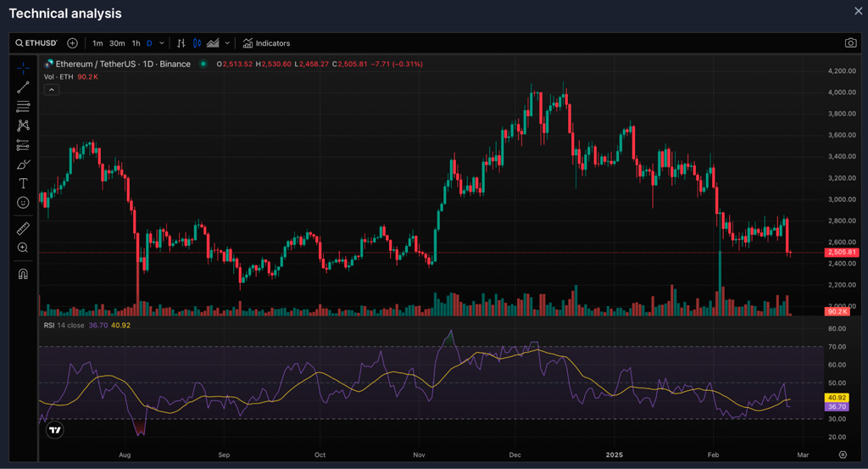The height and width of the screenshot is (469, 868).
Task: Click the Nov label on time axis
Action: click(419, 455)
